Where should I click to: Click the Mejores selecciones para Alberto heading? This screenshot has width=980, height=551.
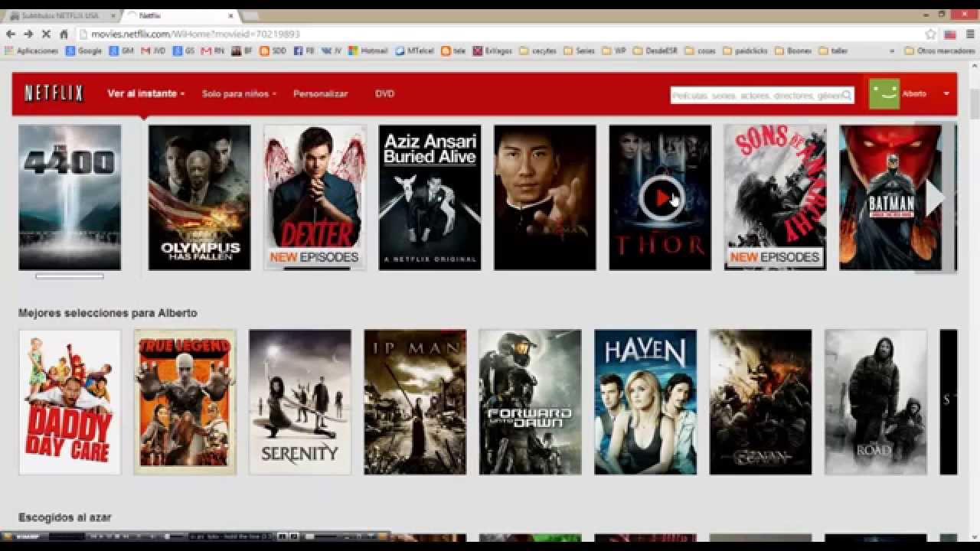[108, 313]
